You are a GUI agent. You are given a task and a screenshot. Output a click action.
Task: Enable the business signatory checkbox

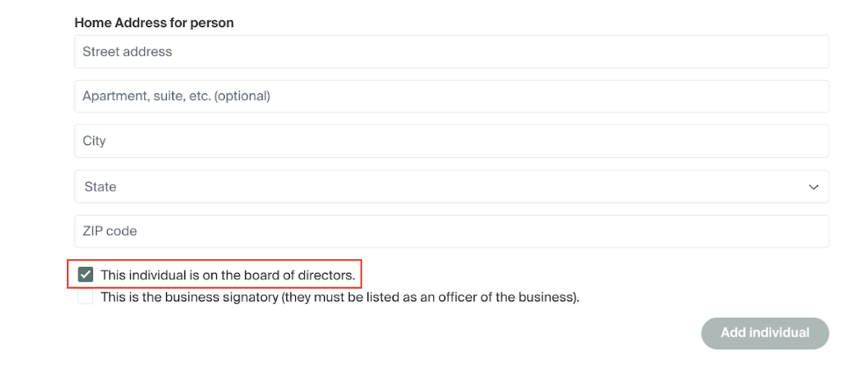(x=85, y=297)
